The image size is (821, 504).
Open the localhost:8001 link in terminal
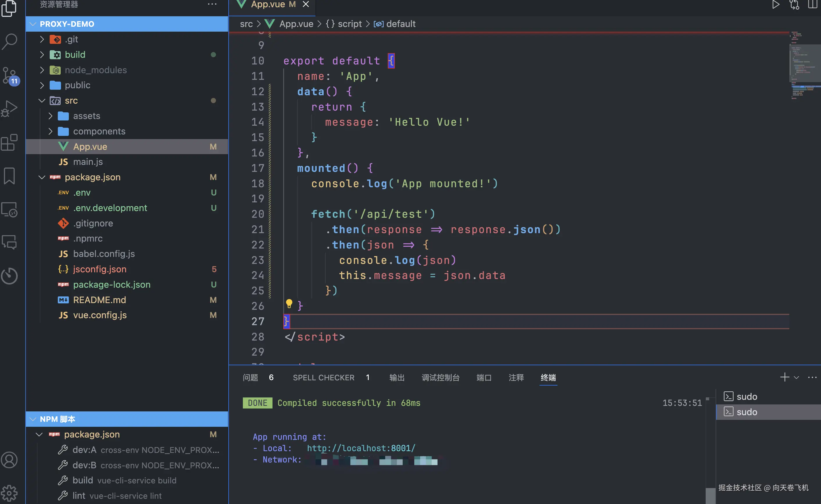click(361, 448)
